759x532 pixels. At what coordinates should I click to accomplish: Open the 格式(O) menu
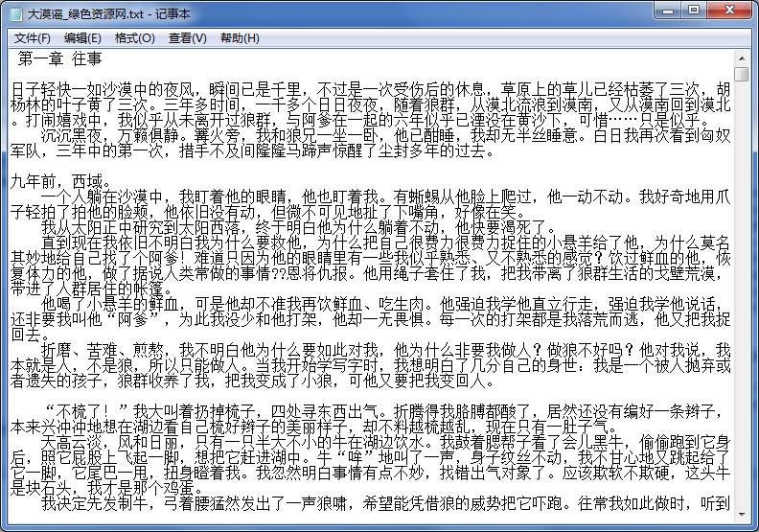tap(134, 38)
